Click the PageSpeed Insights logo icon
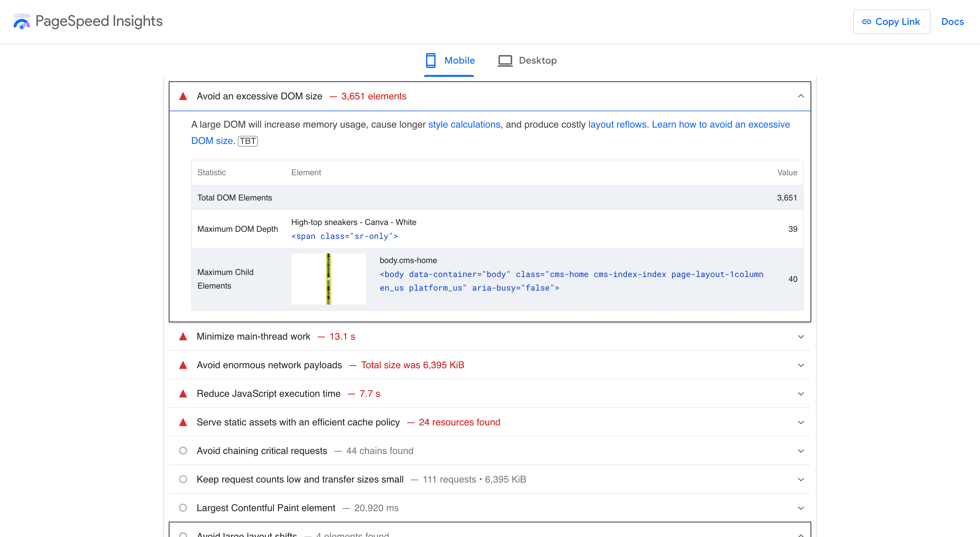 coord(22,21)
